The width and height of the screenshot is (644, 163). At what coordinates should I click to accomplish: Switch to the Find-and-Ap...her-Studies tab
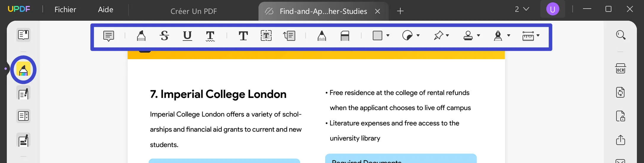pos(323,11)
